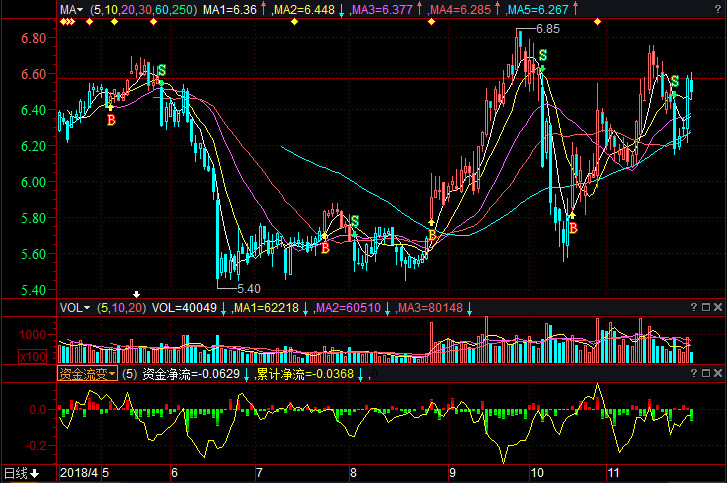Change the 日线 period selector
This screenshot has width=727, height=483.
tap(20, 473)
